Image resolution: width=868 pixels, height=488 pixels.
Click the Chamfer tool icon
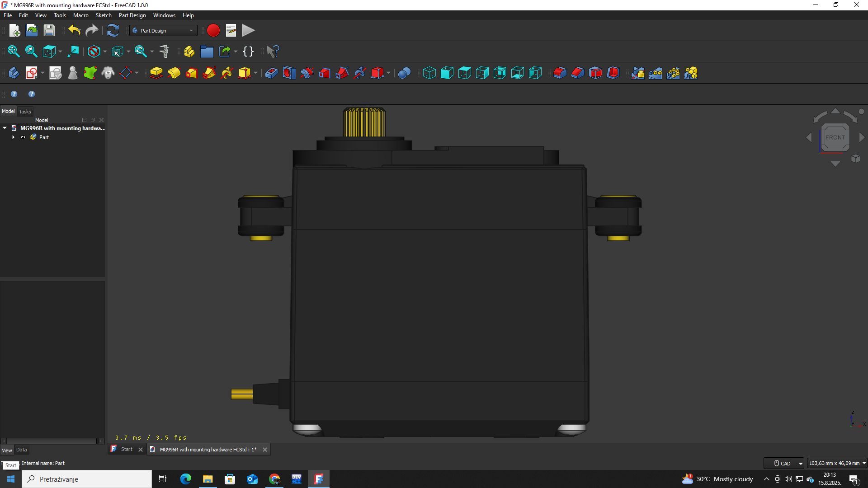(577, 73)
